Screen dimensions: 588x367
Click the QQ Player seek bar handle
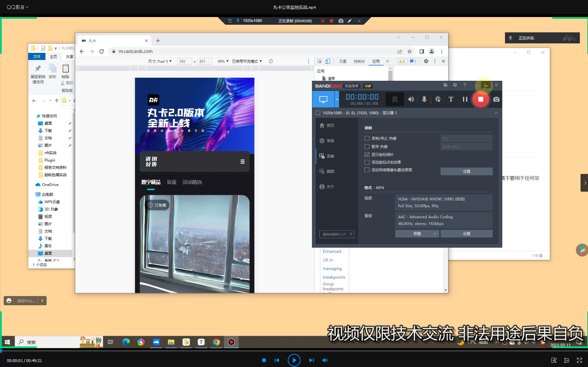(1, 351)
